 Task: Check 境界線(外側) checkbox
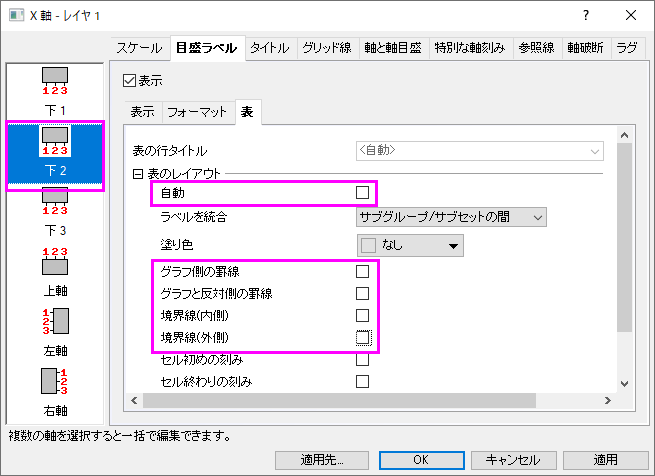[363, 337]
